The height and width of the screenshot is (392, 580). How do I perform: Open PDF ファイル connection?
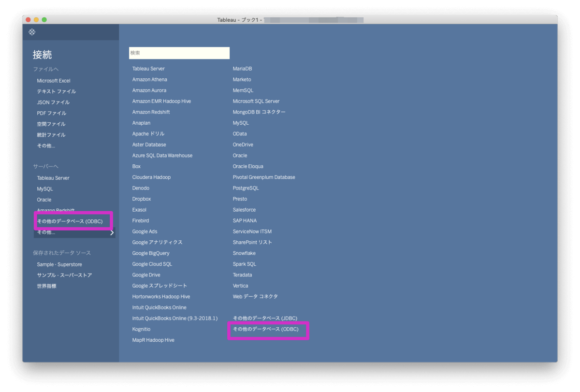[x=52, y=113]
